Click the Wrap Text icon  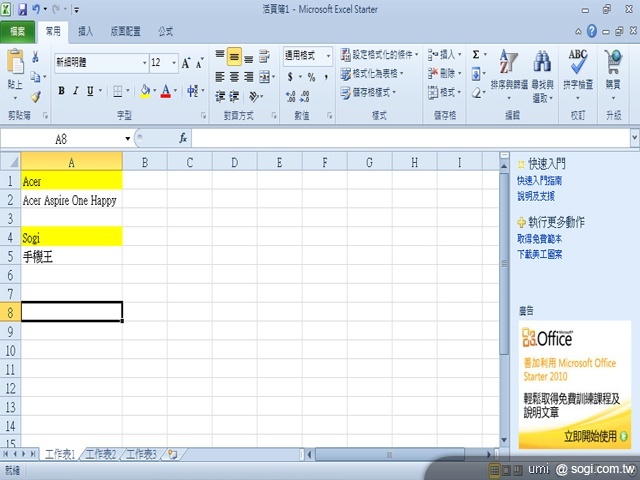point(264,56)
